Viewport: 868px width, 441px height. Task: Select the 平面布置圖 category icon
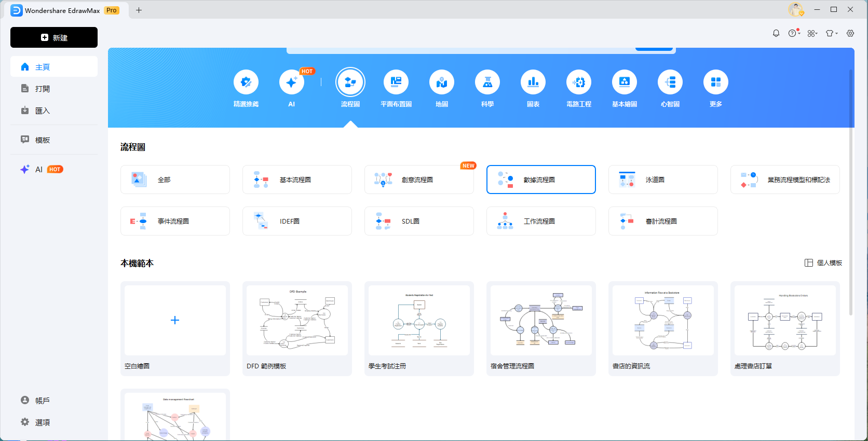click(396, 82)
